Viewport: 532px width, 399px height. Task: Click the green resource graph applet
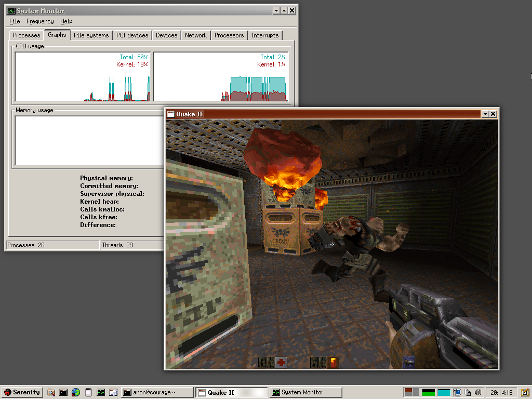(428, 393)
